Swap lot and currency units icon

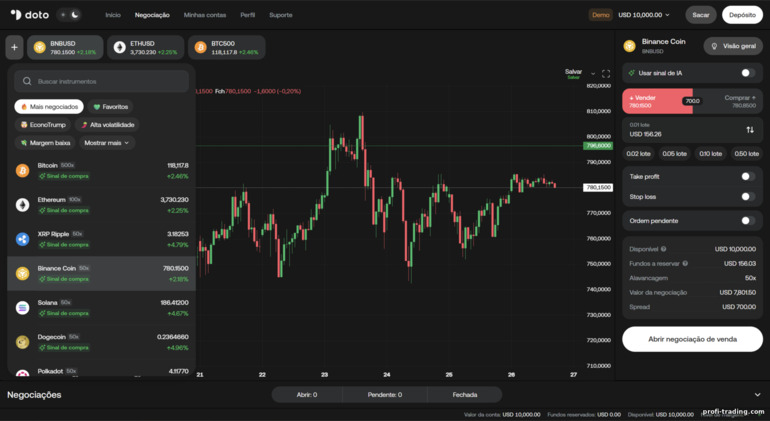click(x=750, y=130)
